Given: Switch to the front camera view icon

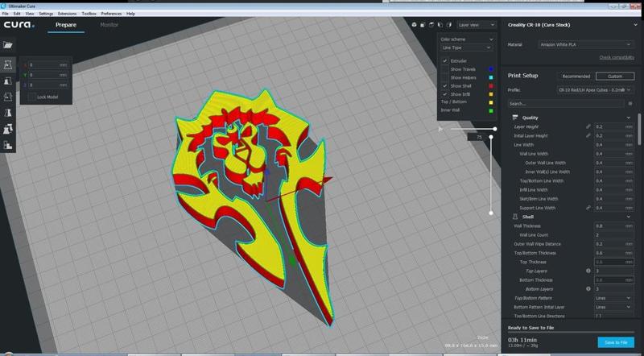Looking at the screenshot, I should (x=423, y=25).
